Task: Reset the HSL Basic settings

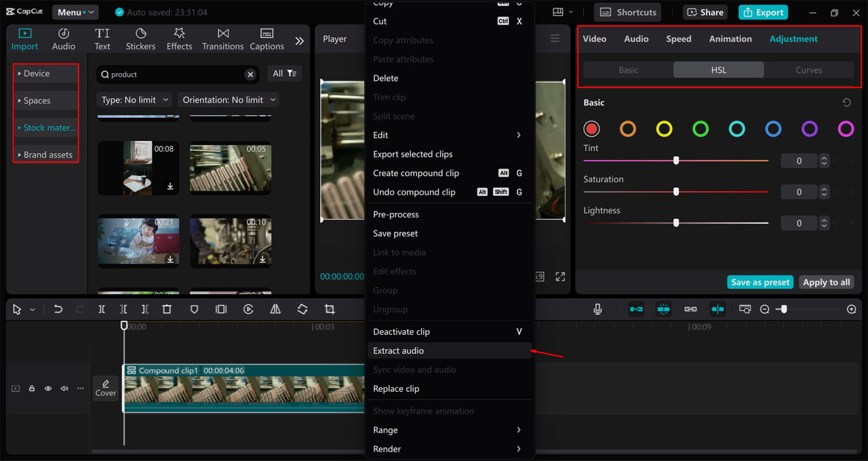Action: pyautogui.click(x=847, y=102)
